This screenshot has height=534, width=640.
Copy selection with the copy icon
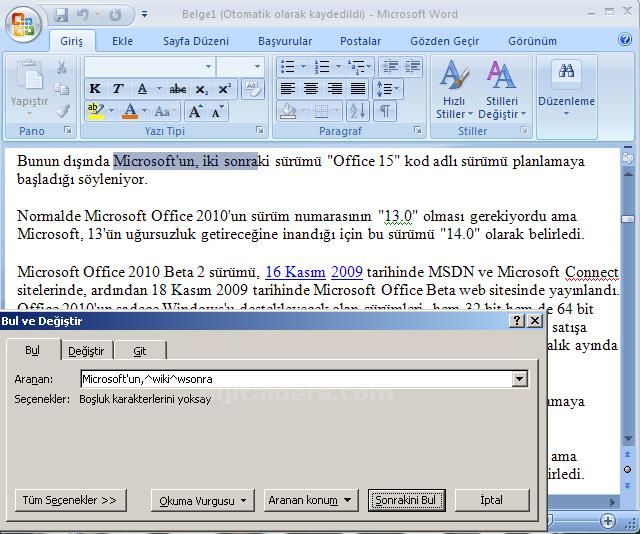62,89
